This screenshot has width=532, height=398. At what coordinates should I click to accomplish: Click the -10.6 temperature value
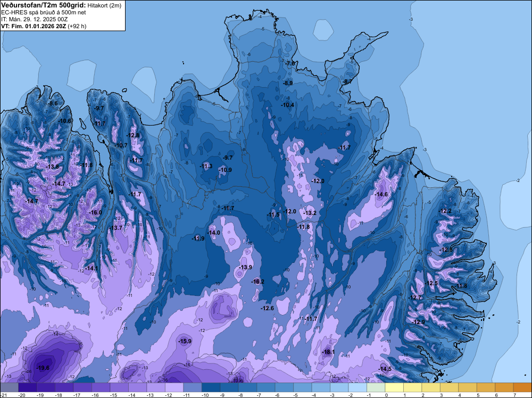(64, 121)
